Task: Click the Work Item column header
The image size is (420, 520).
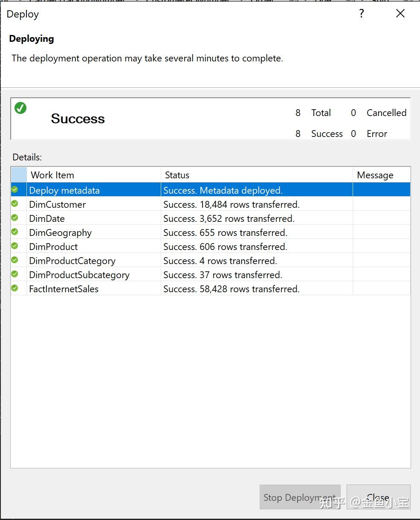Action: (x=52, y=174)
